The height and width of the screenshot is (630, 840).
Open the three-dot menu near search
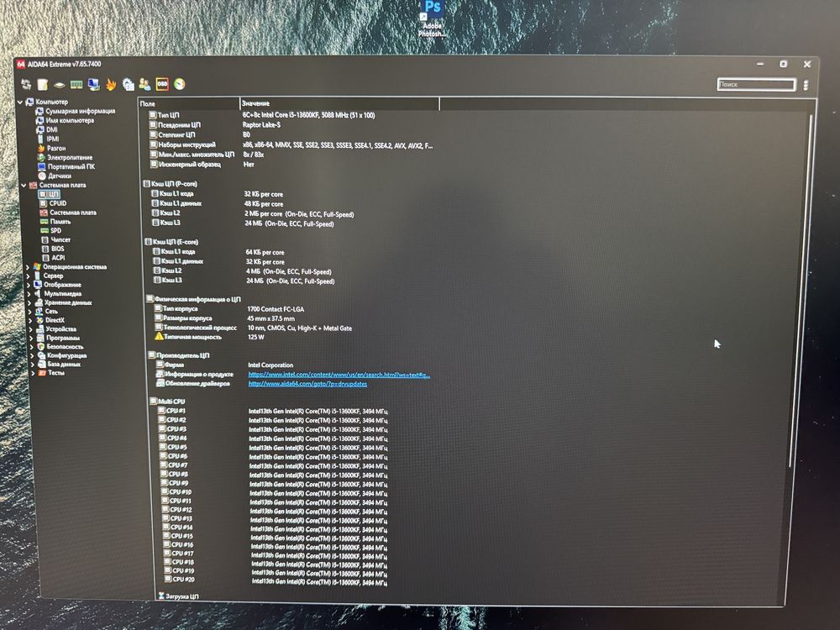coord(806,85)
